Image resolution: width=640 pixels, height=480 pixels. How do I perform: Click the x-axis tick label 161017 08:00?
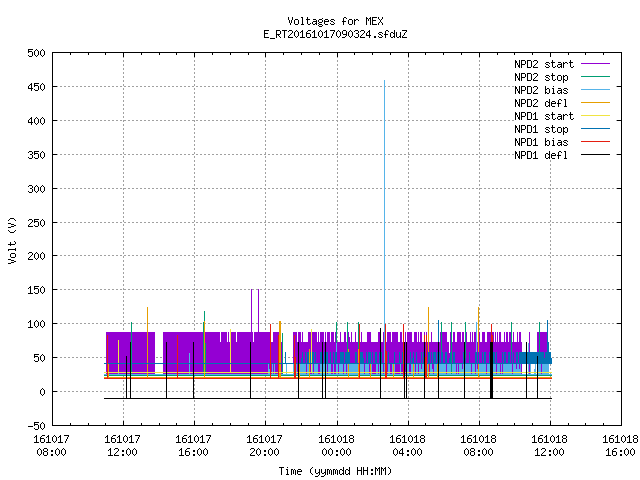[51, 446]
